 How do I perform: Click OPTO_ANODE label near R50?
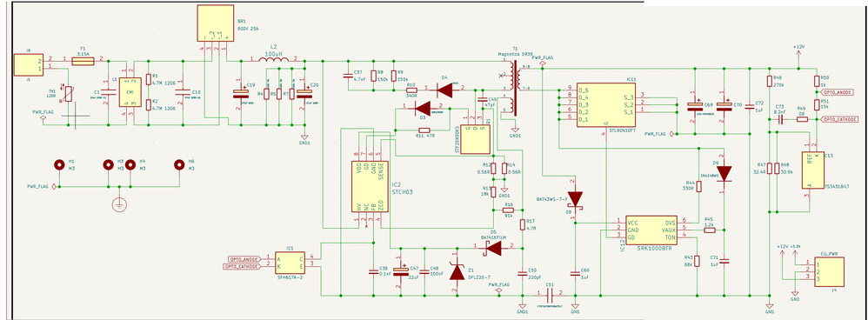click(x=837, y=92)
